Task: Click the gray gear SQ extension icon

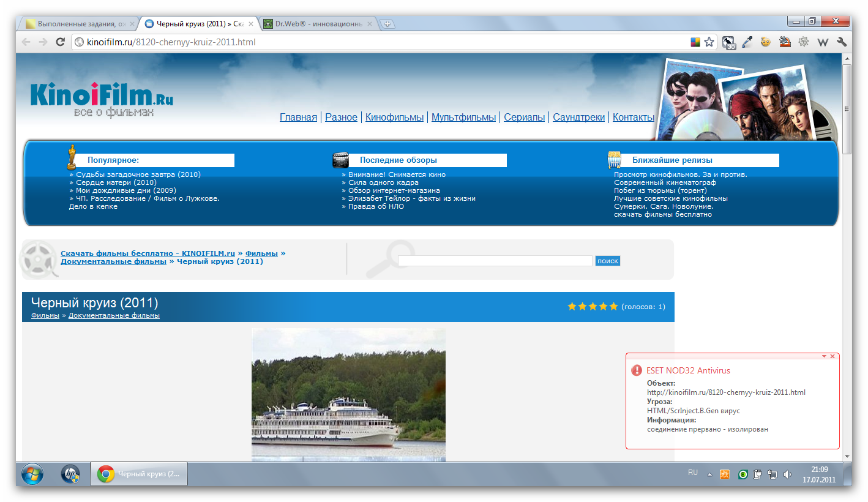Action: (x=804, y=42)
